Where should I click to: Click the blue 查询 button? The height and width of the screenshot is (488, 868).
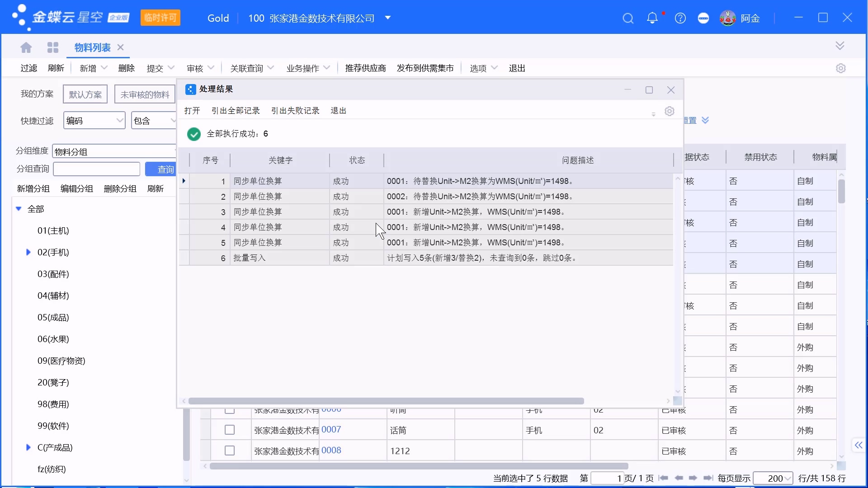(160, 169)
